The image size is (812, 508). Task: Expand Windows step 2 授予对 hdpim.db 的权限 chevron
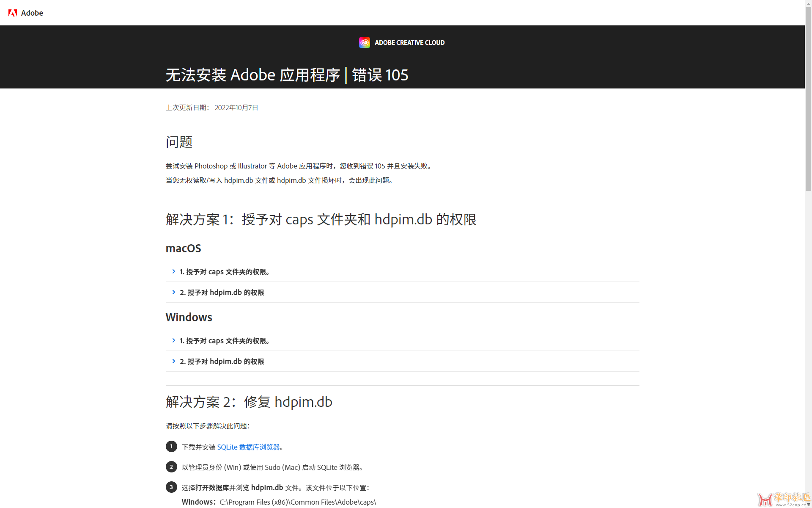[174, 361]
